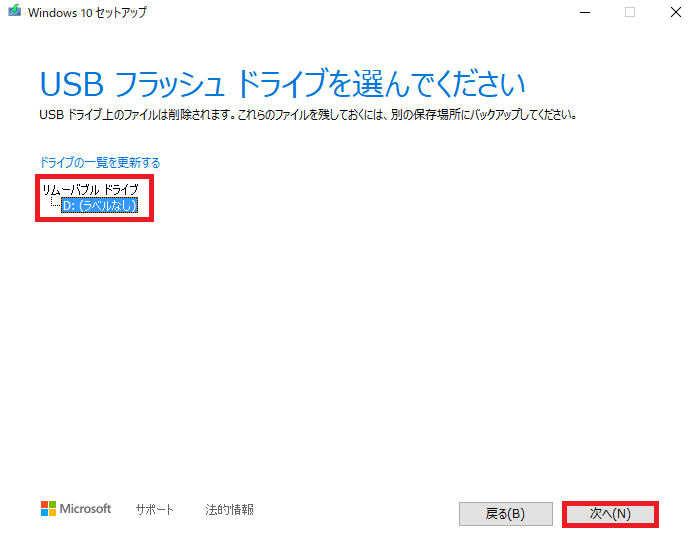
Task: Open the 法的情報 link
Action: [x=229, y=509]
